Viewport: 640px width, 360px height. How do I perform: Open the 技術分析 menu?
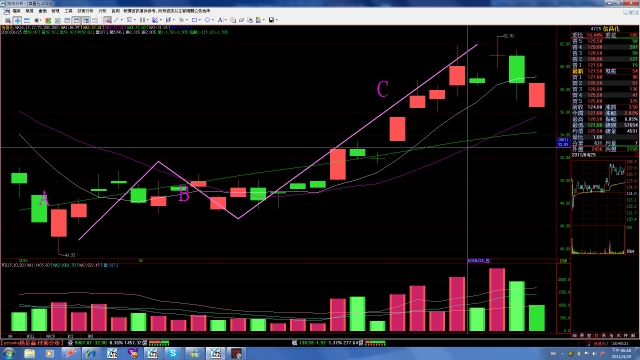(x=85, y=11)
